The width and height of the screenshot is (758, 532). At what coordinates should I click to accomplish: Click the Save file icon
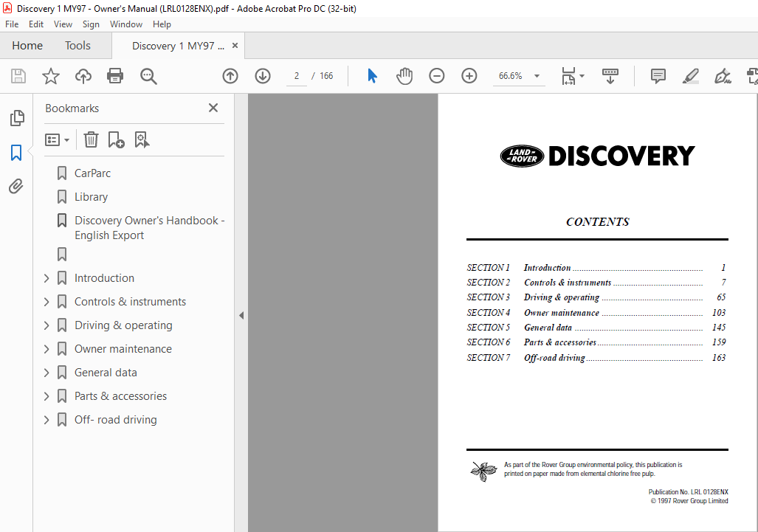click(18, 76)
